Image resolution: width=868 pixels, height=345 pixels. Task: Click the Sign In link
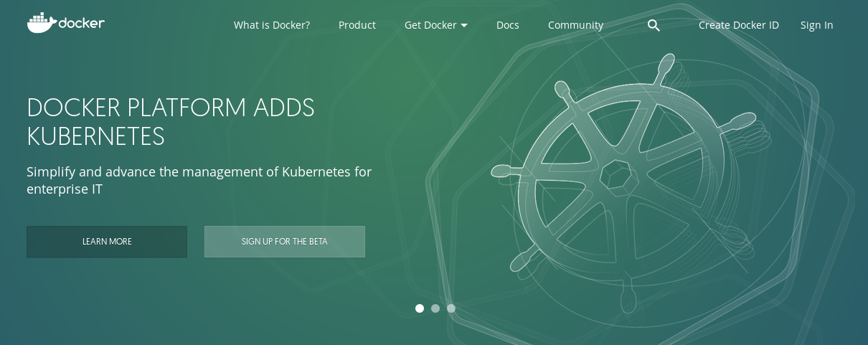point(817,25)
